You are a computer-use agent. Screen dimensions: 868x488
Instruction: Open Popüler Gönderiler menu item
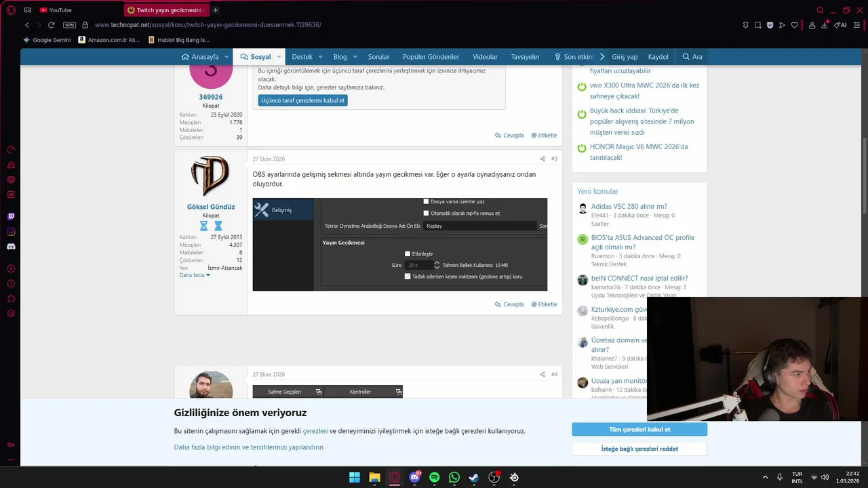pos(431,57)
